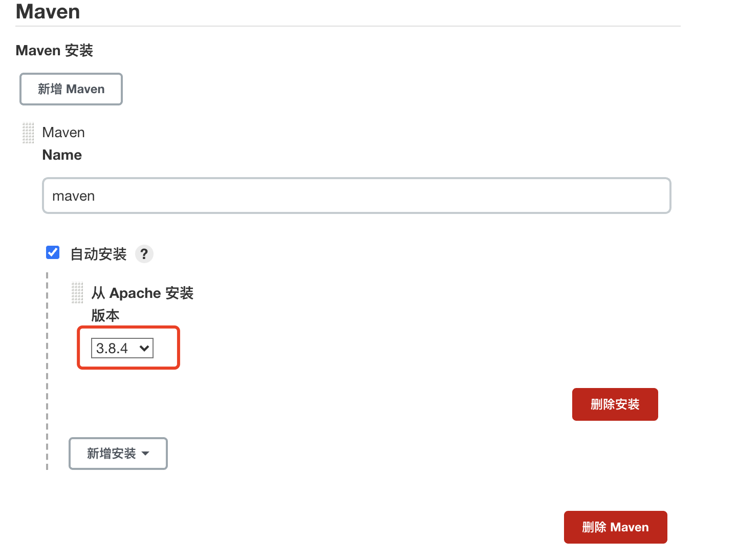Grab the drag handle beside 从 Apache 安装
The width and height of the screenshot is (737, 560).
click(77, 293)
